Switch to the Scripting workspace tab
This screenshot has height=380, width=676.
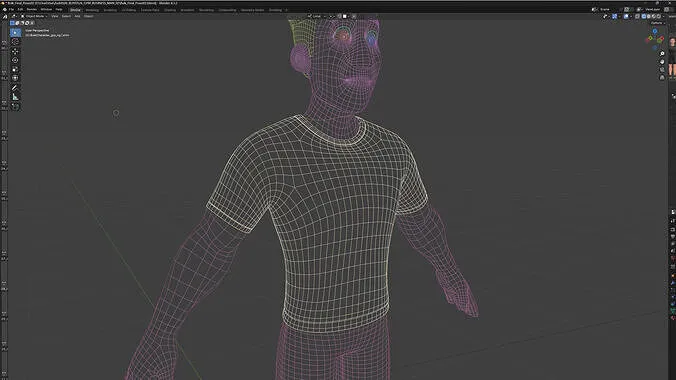pos(275,10)
